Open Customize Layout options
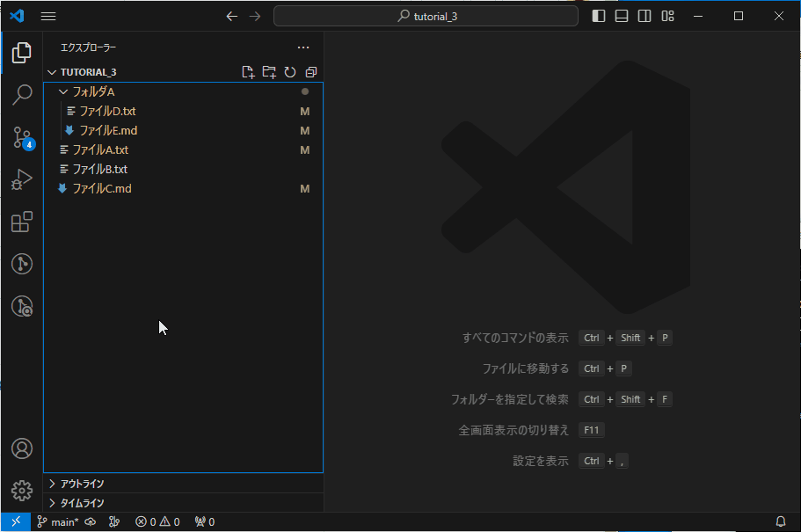This screenshot has height=532, width=801. pos(667,17)
